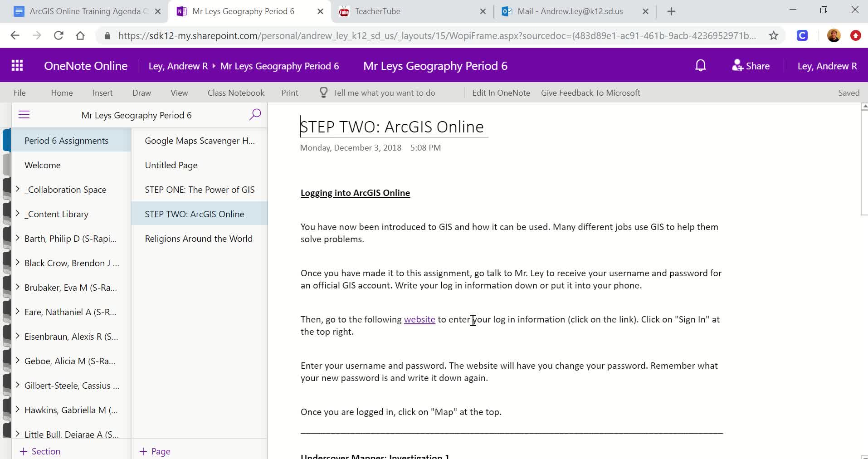Open the File menu
The width and height of the screenshot is (868, 459).
tap(20, 93)
